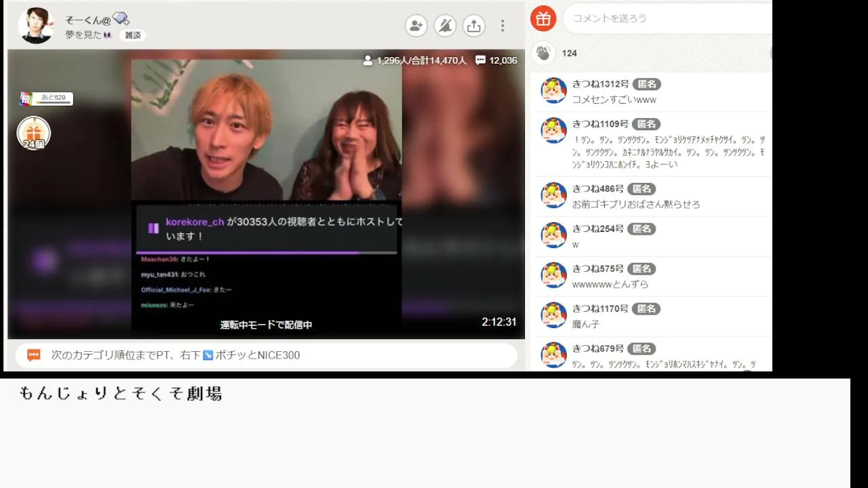Click the streamer name そーくん@
Screen dimensions: 868x488
pyautogui.click(x=88, y=20)
